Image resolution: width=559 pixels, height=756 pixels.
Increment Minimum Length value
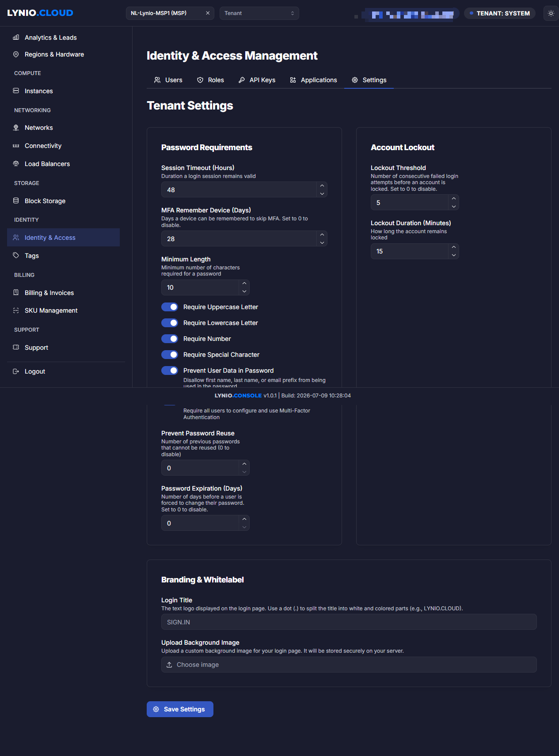click(x=244, y=283)
